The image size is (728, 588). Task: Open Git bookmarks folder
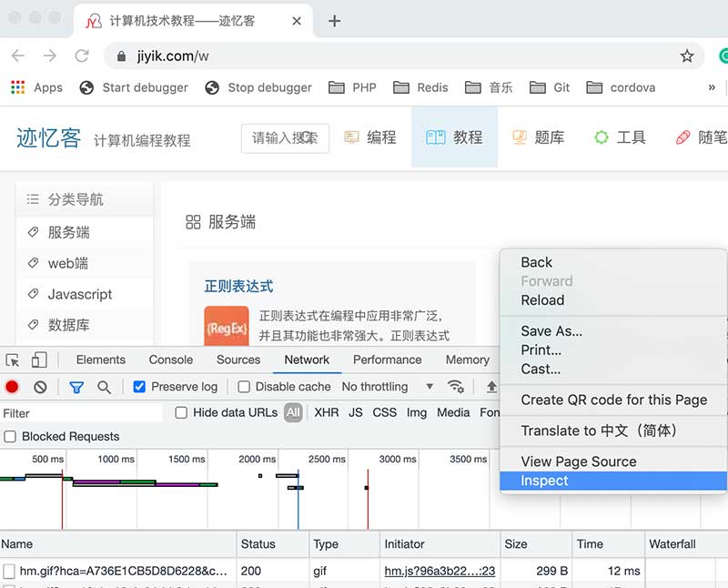[550, 87]
